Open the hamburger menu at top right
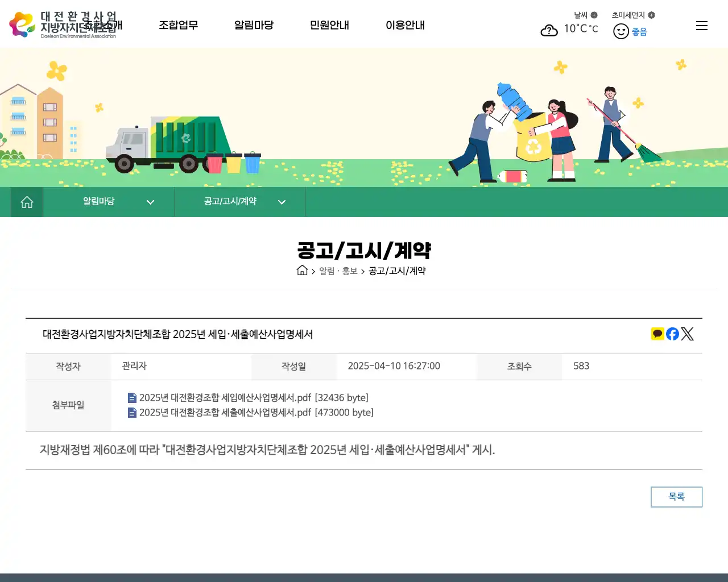728x582 pixels. click(x=701, y=26)
